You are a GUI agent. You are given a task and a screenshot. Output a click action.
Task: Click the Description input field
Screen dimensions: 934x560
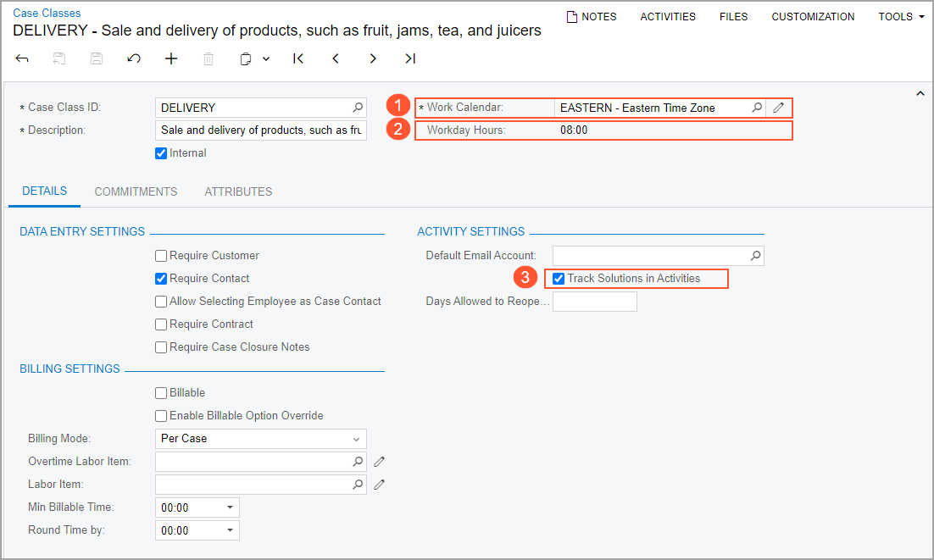[x=260, y=130]
